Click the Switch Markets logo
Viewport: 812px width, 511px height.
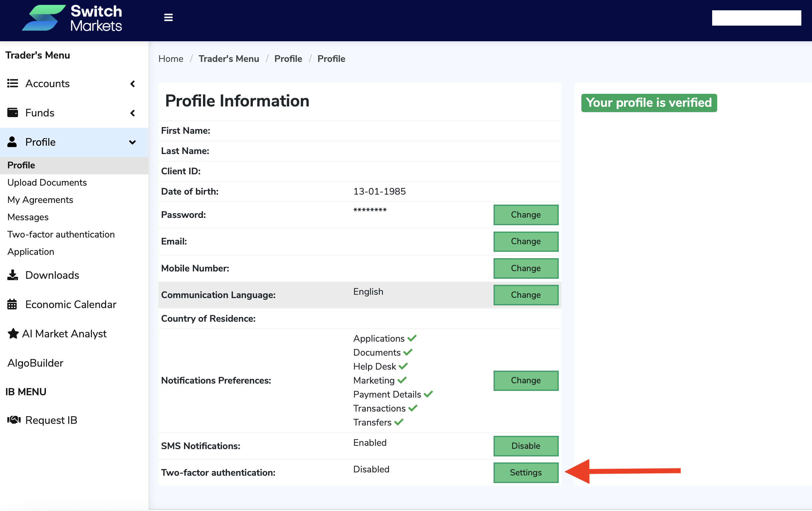[x=72, y=18]
